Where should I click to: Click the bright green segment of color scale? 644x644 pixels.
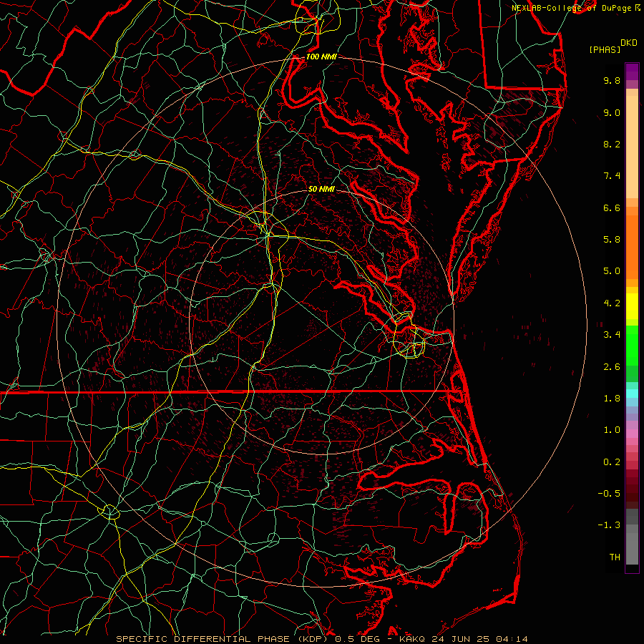click(x=632, y=346)
